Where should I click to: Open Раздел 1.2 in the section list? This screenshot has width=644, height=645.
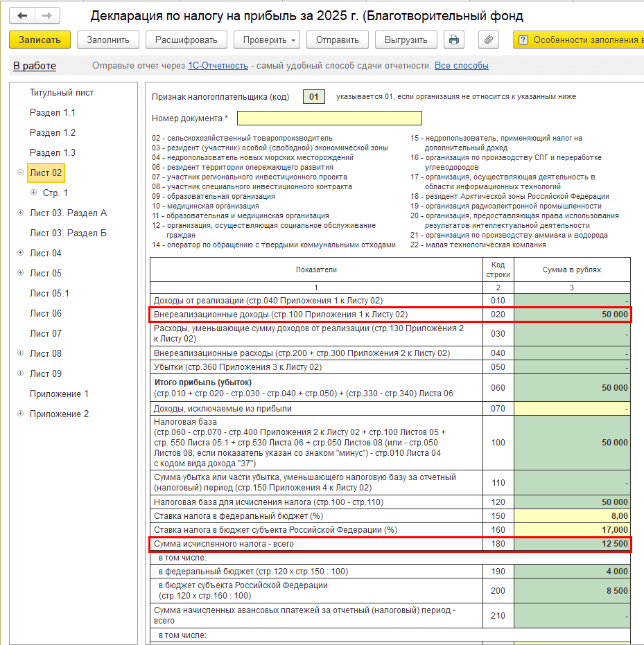point(53,132)
